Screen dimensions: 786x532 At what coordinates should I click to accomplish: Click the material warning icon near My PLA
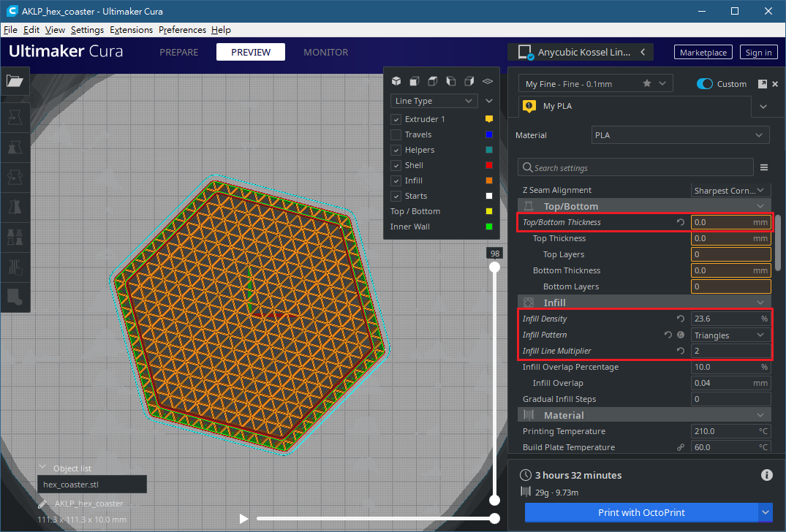529,106
